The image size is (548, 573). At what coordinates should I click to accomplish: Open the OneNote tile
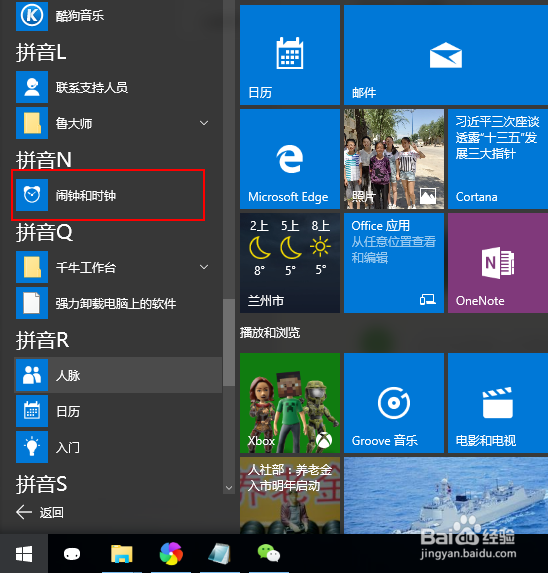(498, 263)
